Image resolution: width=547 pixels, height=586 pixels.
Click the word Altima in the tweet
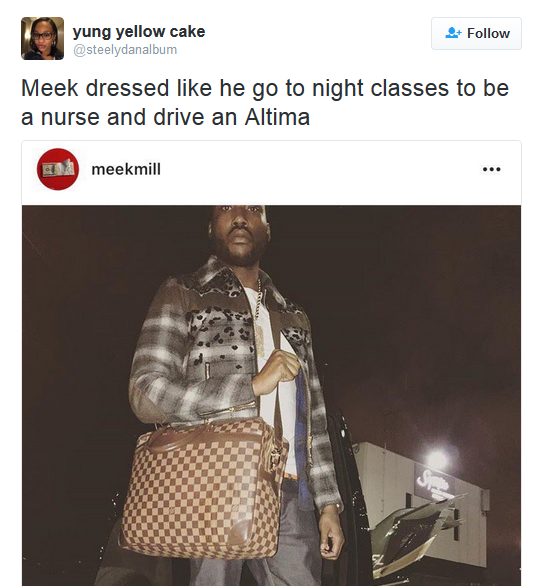[x=277, y=117]
